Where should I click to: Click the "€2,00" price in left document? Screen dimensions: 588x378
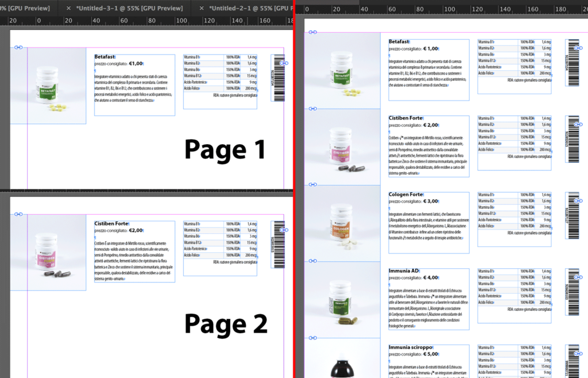[x=136, y=230]
